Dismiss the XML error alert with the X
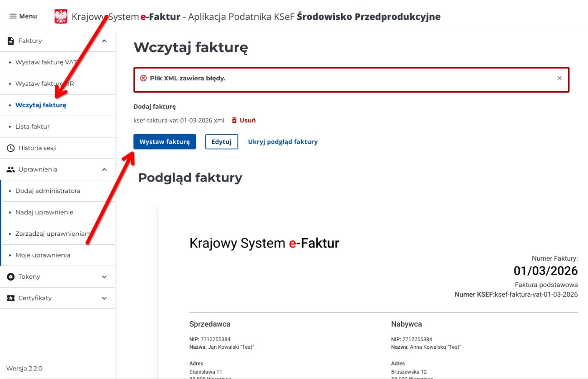Image resolution: width=588 pixels, height=379 pixels. 560,78
